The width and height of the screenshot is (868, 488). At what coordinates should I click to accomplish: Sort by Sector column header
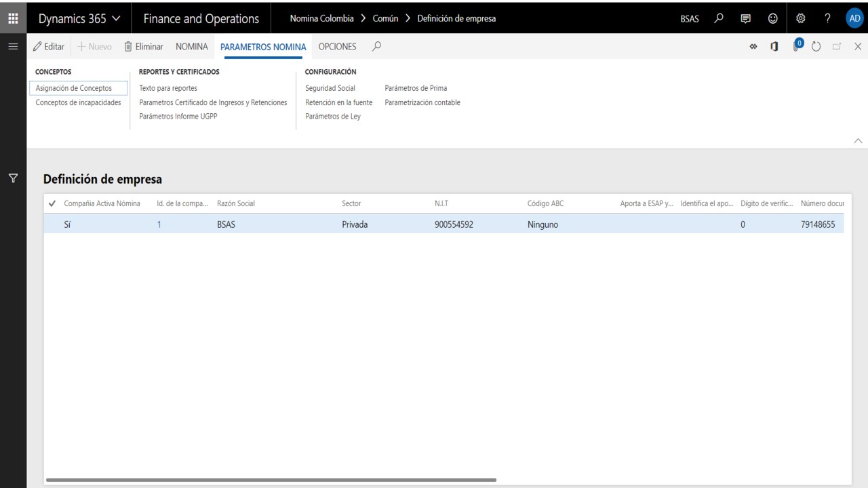(351, 203)
